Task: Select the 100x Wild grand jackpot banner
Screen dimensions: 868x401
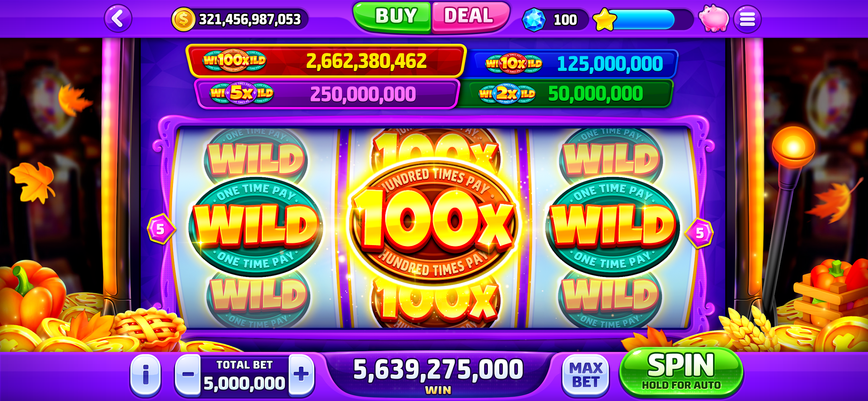Action: pos(326,61)
